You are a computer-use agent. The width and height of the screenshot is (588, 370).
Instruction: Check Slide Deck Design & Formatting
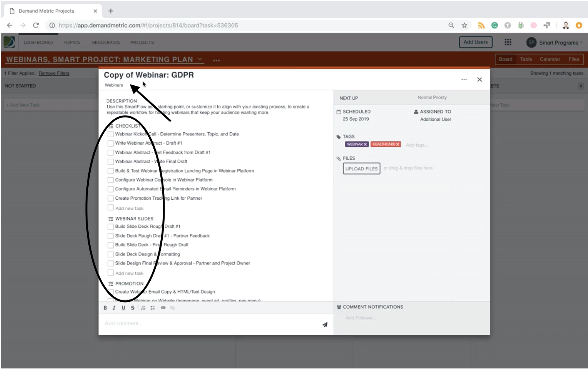click(110, 254)
